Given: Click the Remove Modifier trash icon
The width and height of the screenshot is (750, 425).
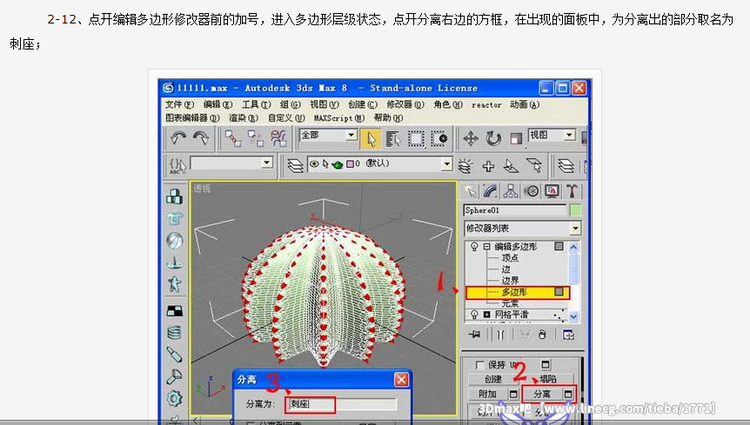Looking at the screenshot, I should [x=542, y=335].
